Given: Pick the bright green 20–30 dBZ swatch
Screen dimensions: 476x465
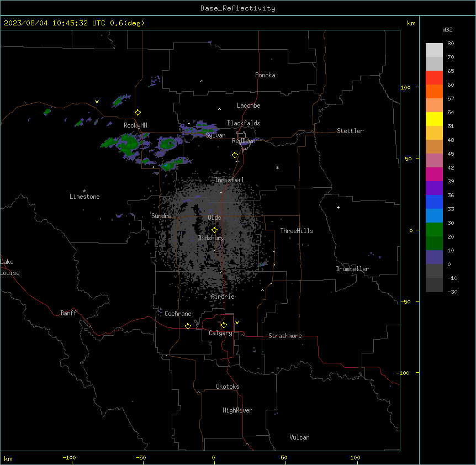Looking at the screenshot, I should coord(434,230).
